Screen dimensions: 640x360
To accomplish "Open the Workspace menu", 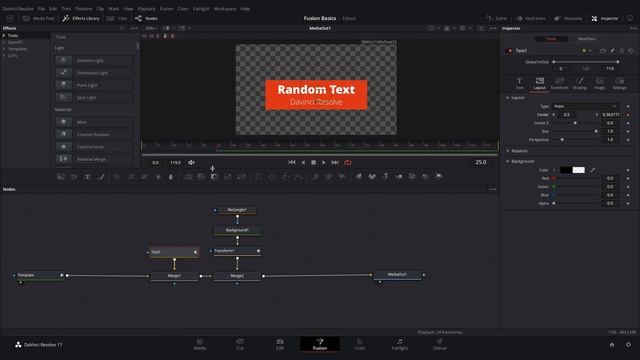I will (x=225, y=9).
